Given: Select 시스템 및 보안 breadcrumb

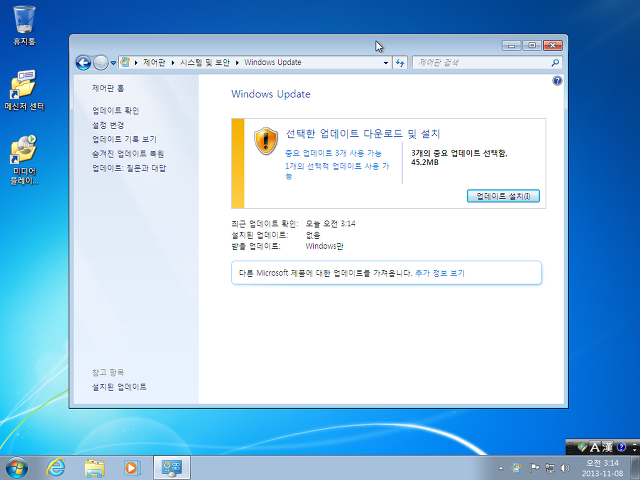Looking at the screenshot, I should pyautogui.click(x=204, y=62).
